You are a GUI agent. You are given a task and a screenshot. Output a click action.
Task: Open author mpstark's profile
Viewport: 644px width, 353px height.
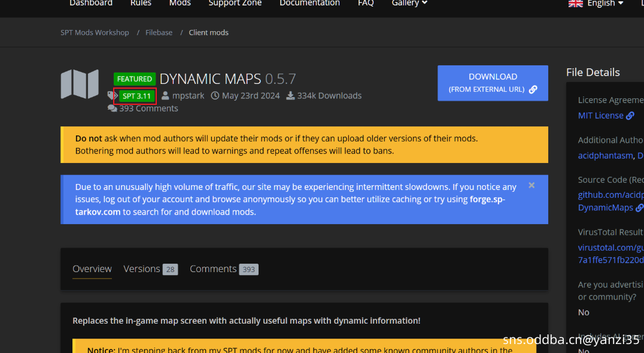tap(188, 96)
